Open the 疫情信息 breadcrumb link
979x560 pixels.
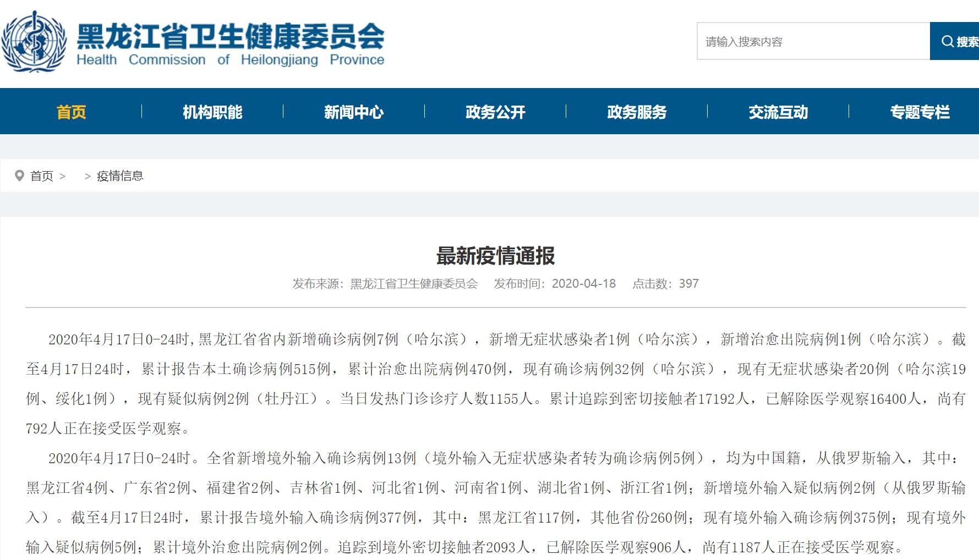point(120,176)
